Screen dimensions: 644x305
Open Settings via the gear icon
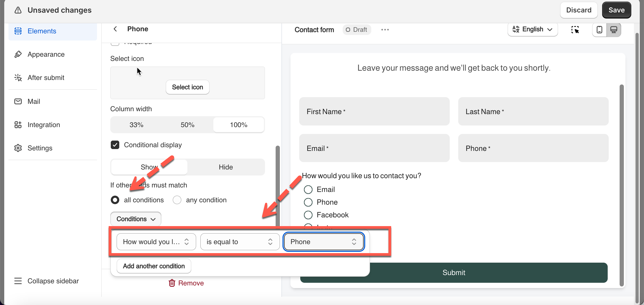pos(18,148)
